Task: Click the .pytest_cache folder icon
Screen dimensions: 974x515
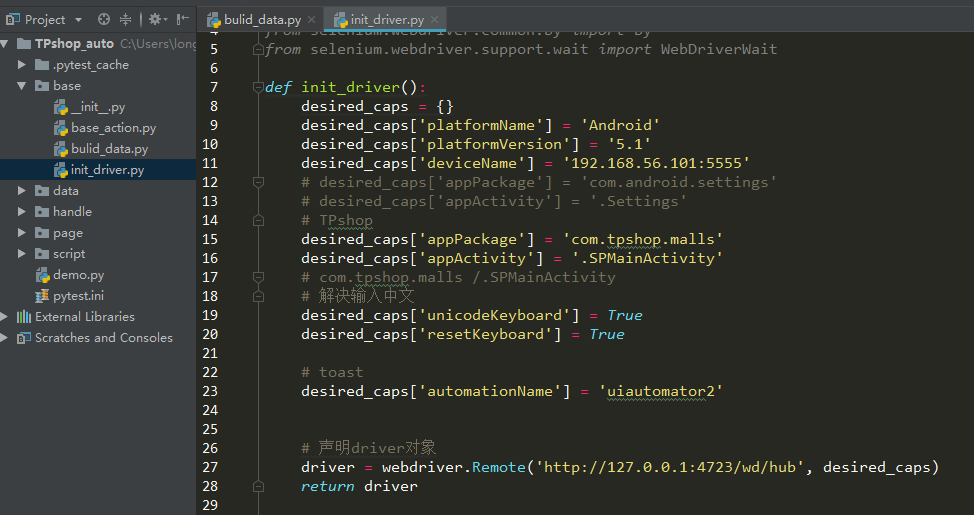Action: click(42, 65)
